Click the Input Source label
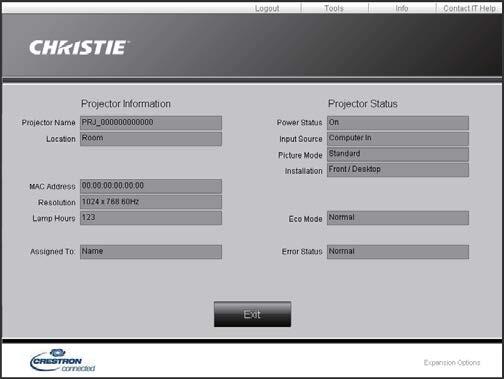The image size is (504, 379). tap(301, 139)
